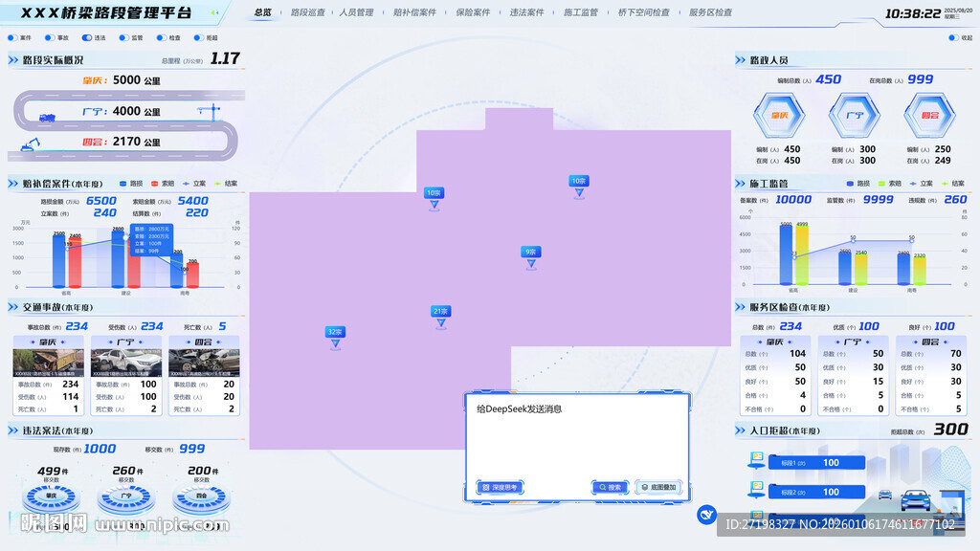Image resolution: width=980 pixels, height=551 pixels.
Task: Open the 赔补偿案件 tab
Action: [414, 12]
